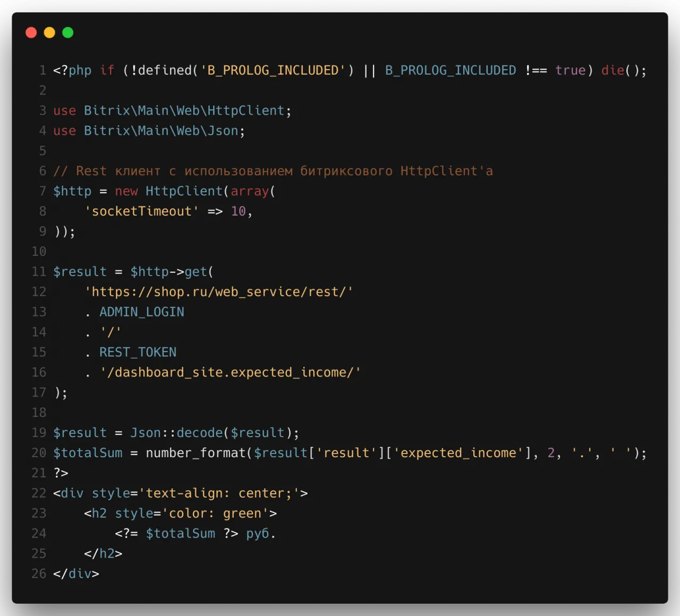Screen dimensions: 680x616
Task: Select the ADMIN_LOGIN constant on line 13
Action: tap(141, 312)
